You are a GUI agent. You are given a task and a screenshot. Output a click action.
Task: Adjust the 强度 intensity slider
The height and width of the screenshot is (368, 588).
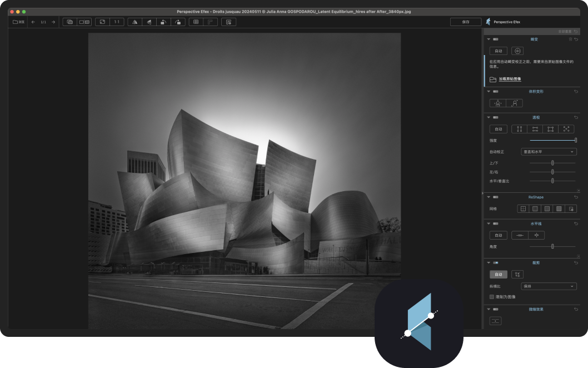click(x=553, y=140)
